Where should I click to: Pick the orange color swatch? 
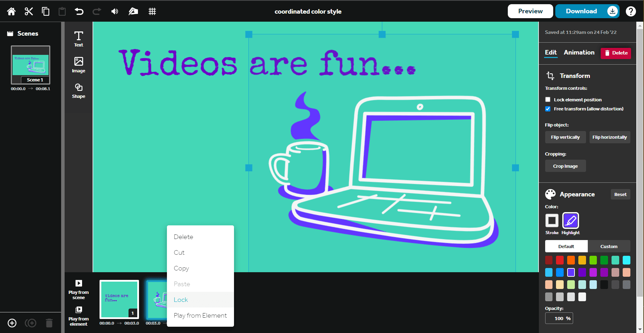pyautogui.click(x=571, y=260)
